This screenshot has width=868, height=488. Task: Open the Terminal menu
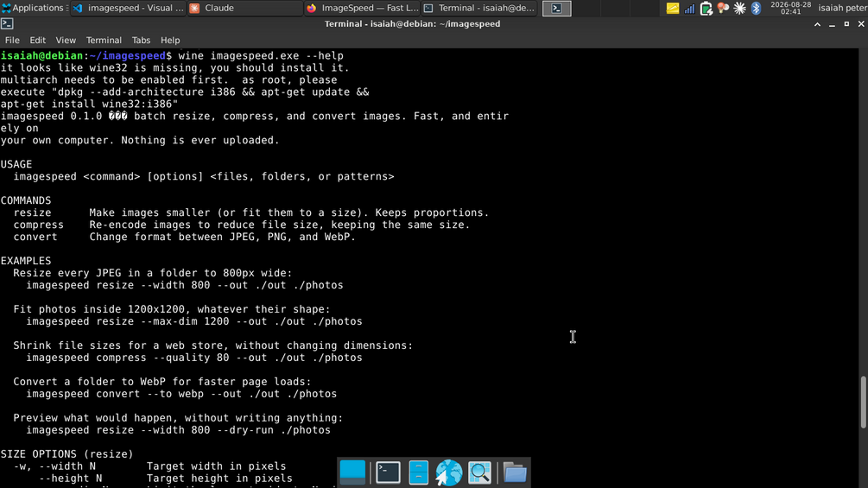click(x=104, y=40)
